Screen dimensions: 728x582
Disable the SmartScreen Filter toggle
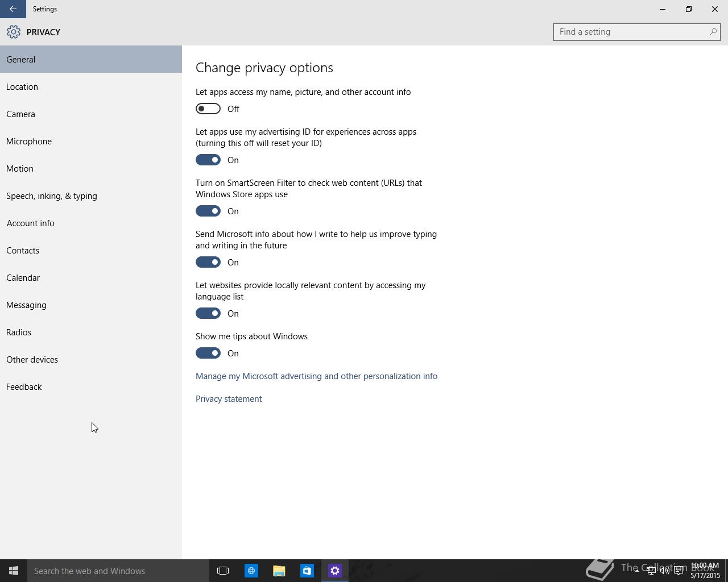(208, 211)
